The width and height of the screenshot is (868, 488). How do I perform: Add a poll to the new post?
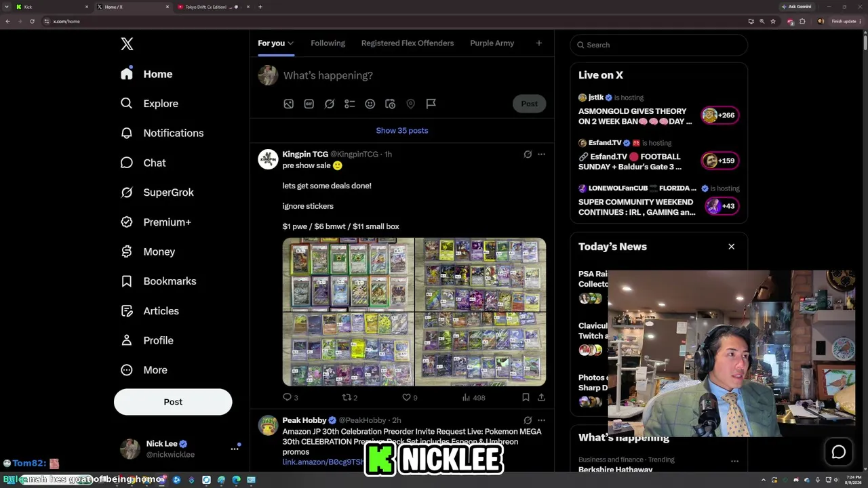click(x=350, y=104)
